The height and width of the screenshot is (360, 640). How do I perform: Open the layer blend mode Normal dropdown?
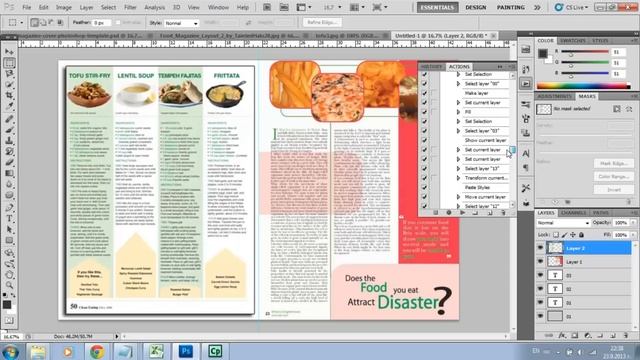pyautogui.click(x=563, y=223)
